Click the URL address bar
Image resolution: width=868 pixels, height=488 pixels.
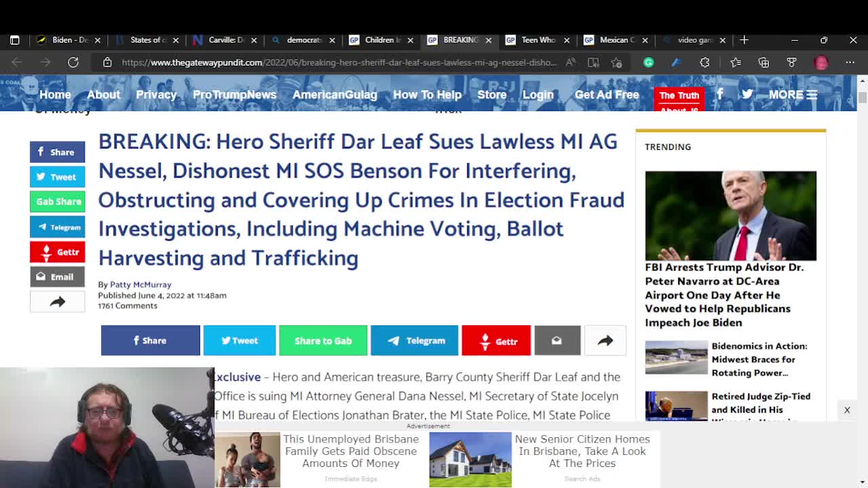[339, 62]
